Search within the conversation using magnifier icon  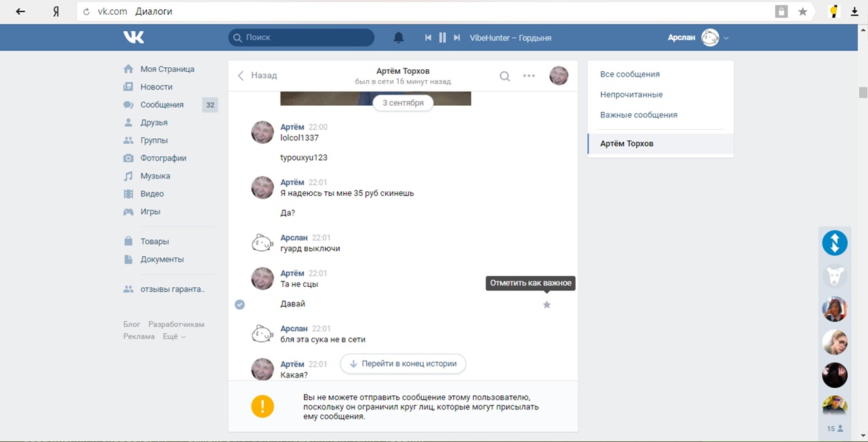click(505, 76)
